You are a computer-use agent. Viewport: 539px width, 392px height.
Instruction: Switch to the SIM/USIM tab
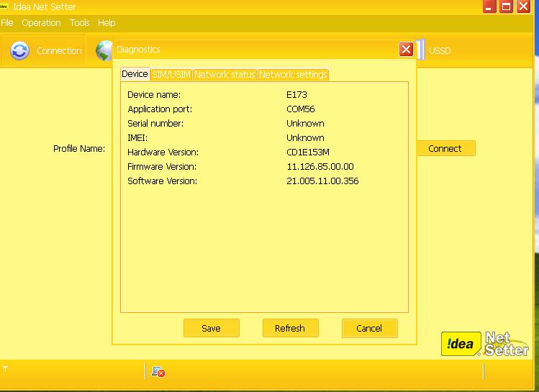coord(171,74)
